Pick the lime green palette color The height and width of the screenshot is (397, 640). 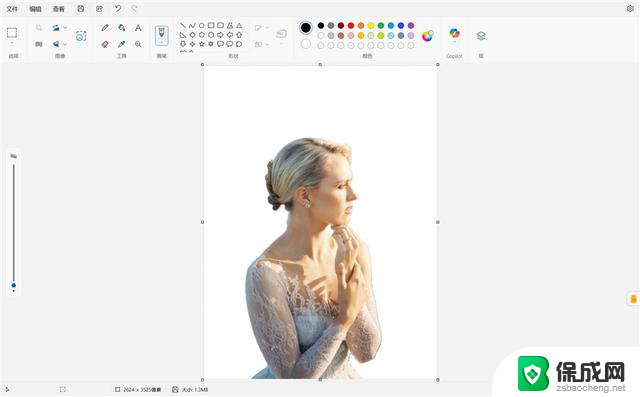pos(381,35)
